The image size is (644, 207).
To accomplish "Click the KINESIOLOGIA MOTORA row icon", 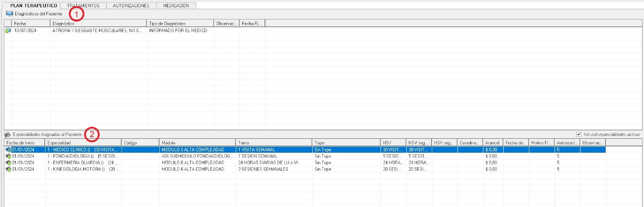I will pyautogui.click(x=8, y=169).
